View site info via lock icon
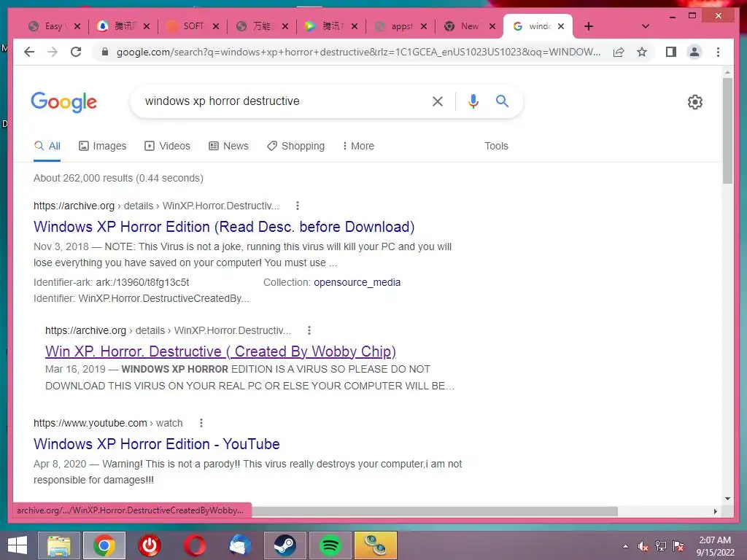Screen dimensions: 747x560 click(105, 52)
